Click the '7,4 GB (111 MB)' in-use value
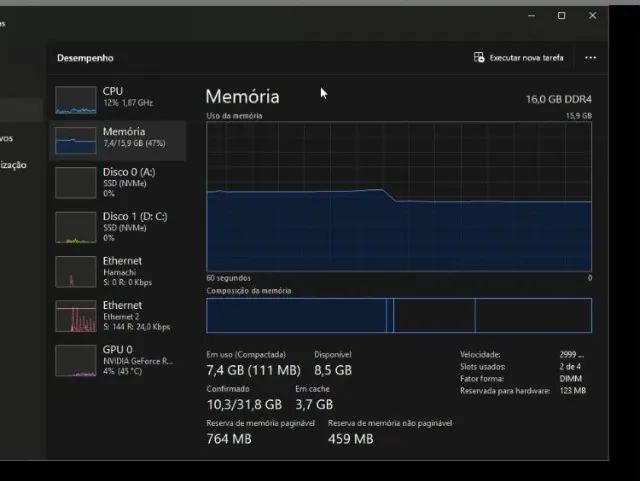The width and height of the screenshot is (640, 481). click(x=253, y=370)
